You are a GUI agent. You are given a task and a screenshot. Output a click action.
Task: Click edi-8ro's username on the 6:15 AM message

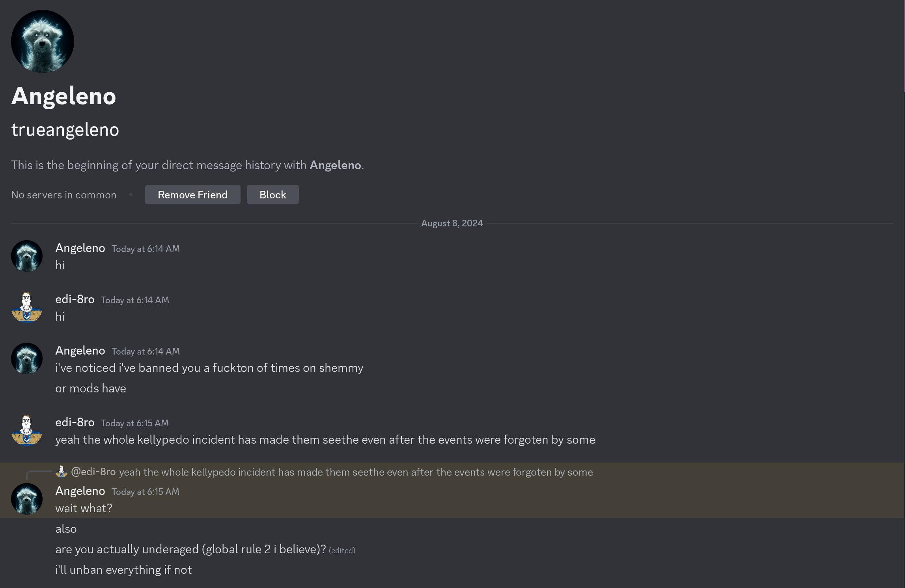pyautogui.click(x=75, y=422)
